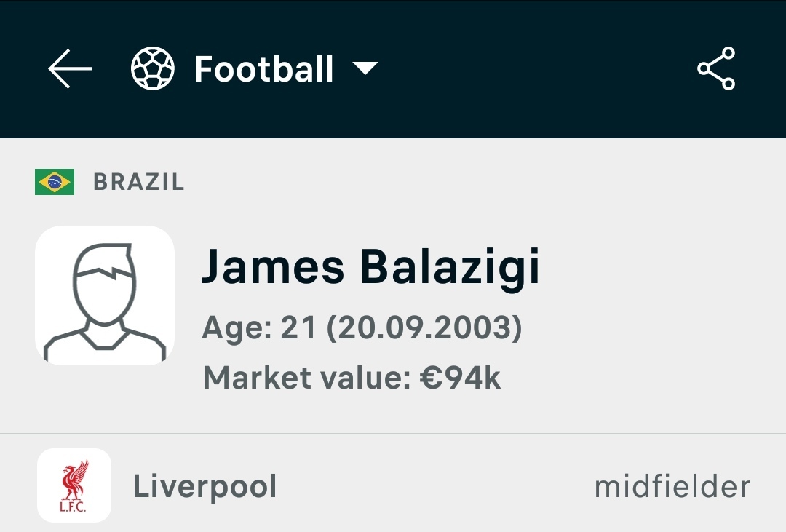Tap the surname Balazigi in heading
The height and width of the screenshot is (532, 786).
coord(450,267)
